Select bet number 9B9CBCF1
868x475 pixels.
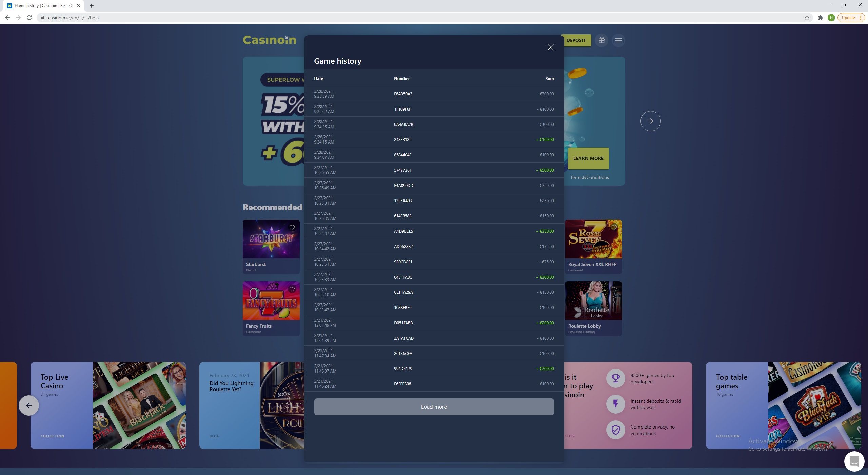tap(403, 262)
